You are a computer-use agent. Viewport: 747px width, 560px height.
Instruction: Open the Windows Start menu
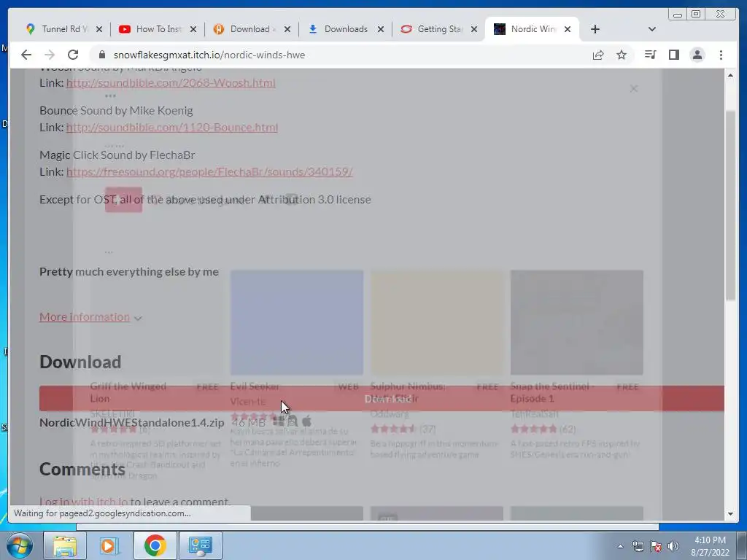point(19,545)
